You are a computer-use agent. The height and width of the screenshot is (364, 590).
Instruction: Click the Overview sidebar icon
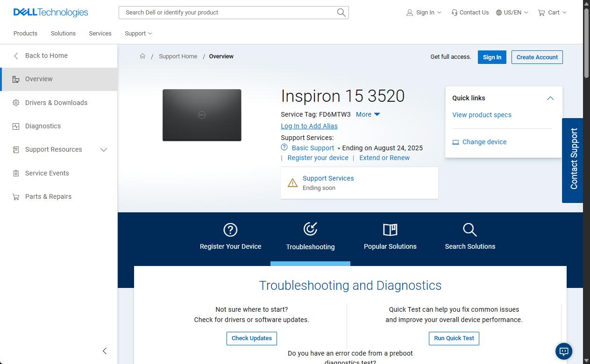click(x=16, y=79)
